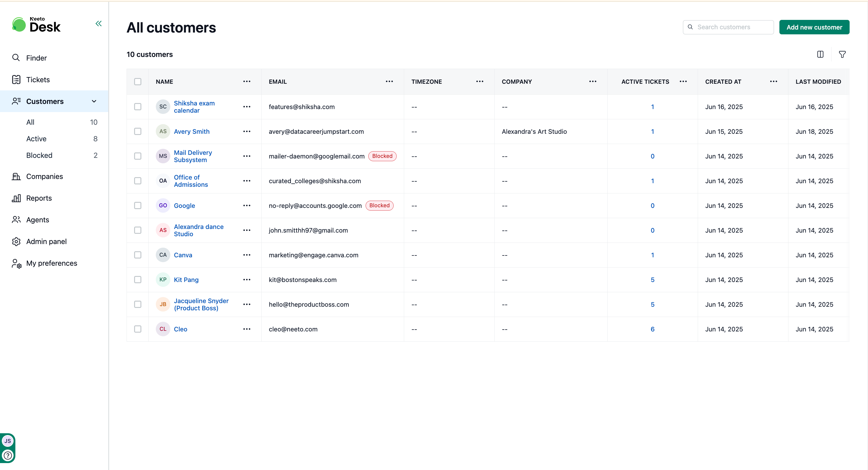
Task: Open the columns layout icon
Action: pyautogui.click(x=820, y=54)
